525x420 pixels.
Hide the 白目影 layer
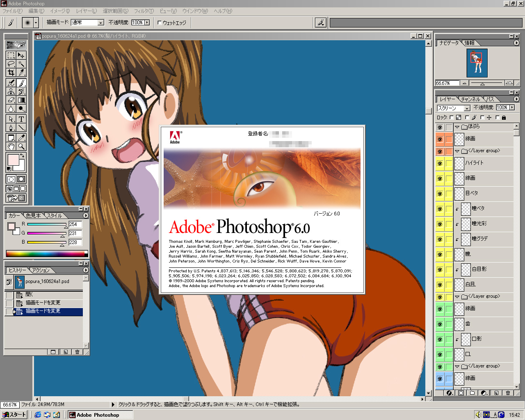pyautogui.click(x=440, y=270)
